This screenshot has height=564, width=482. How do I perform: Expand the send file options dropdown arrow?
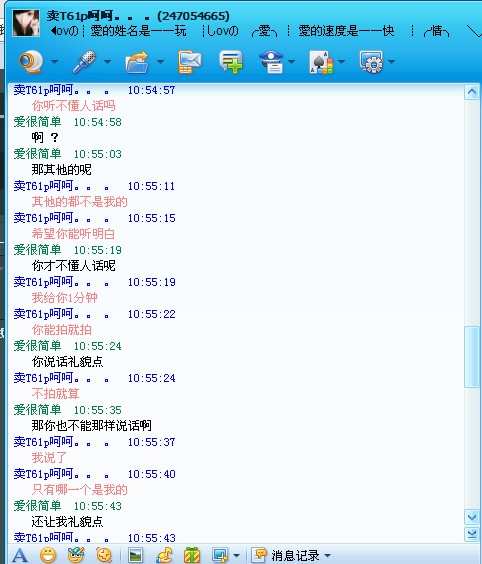point(160,62)
